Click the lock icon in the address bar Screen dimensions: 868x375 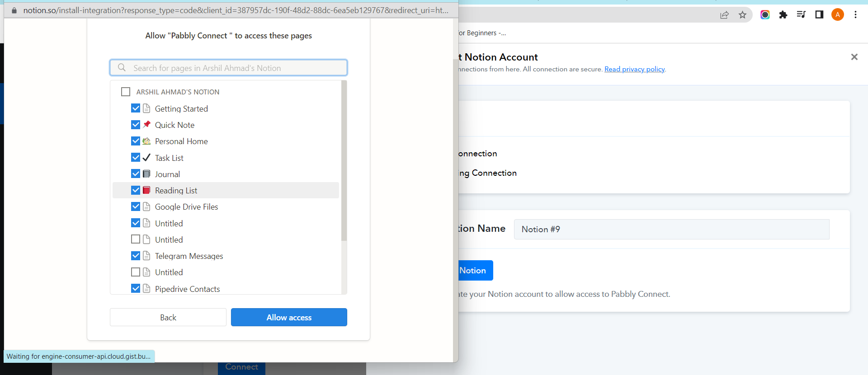point(14,10)
